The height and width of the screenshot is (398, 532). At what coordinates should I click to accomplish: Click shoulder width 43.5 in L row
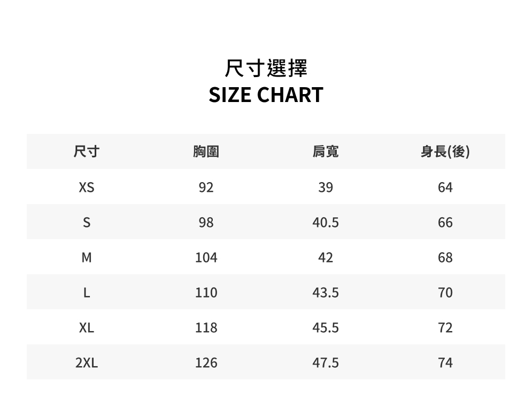[326, 293]
